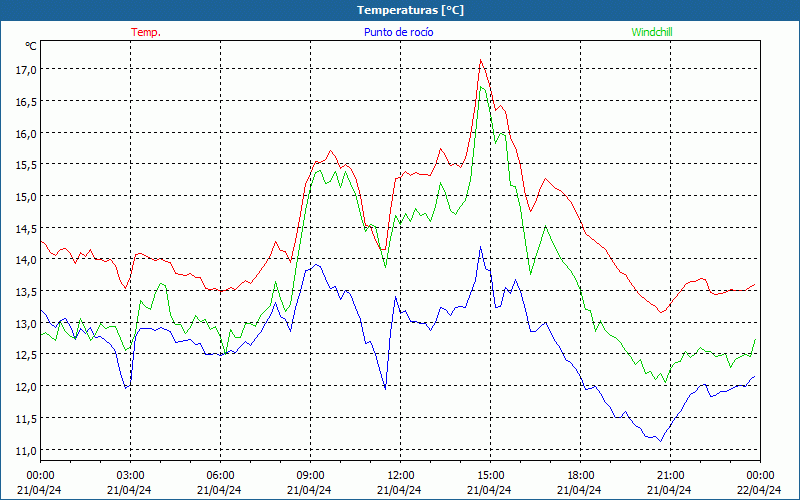Click the 18:00 time axis label

(x=581, y=475)
